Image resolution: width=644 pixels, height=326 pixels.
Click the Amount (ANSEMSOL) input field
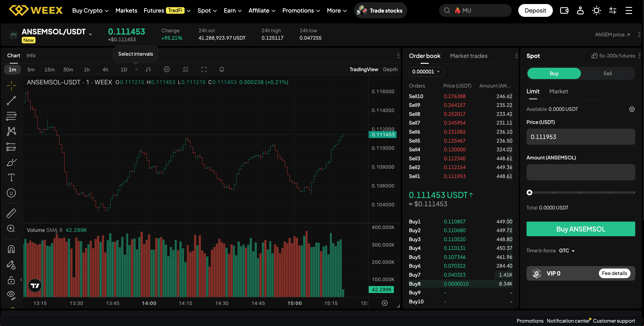tap(580, 172)
